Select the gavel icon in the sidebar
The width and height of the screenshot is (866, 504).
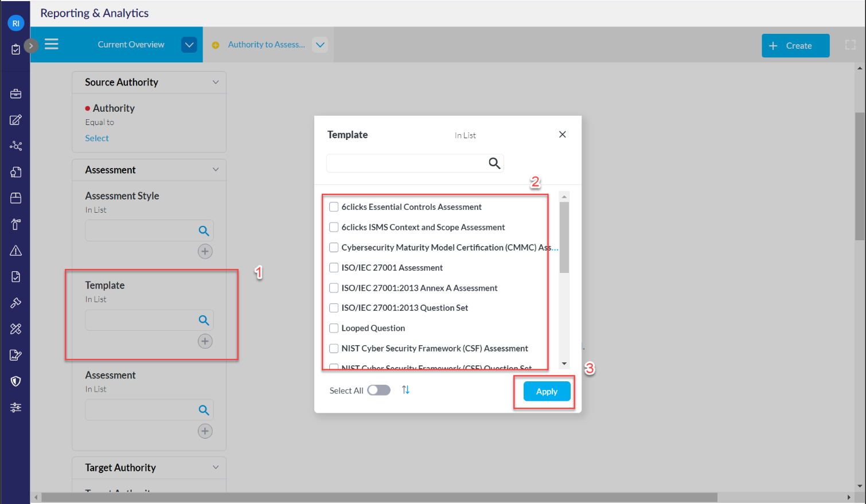click(x=15, y=302)
